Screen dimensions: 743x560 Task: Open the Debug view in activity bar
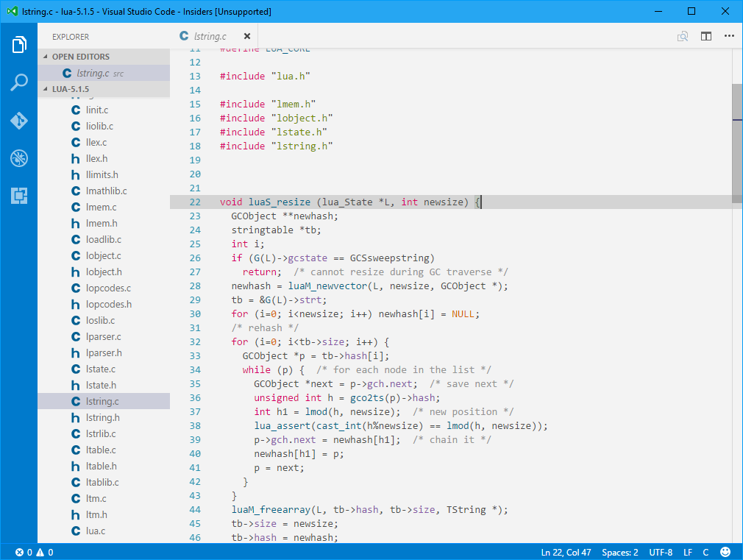point(19,158)
